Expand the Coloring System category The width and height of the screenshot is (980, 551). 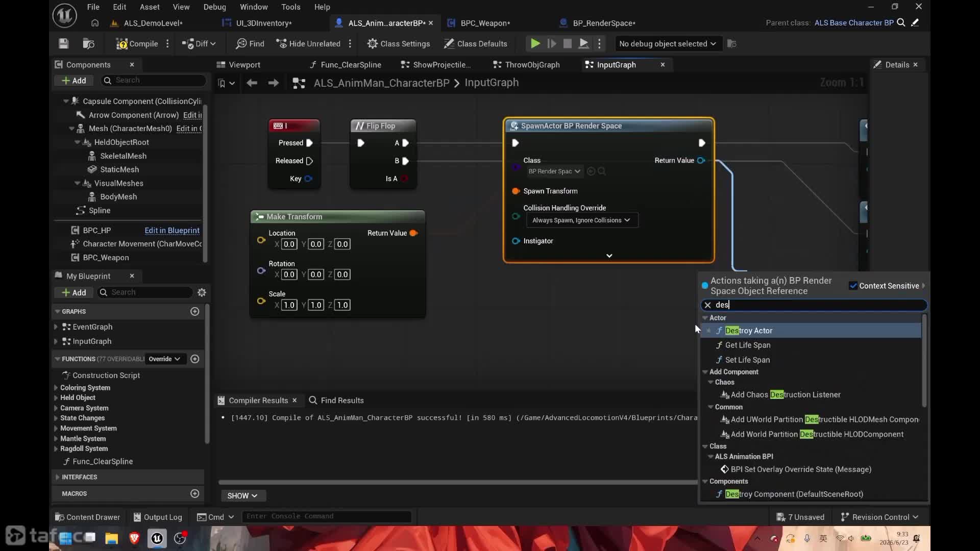tap(56, 388)
